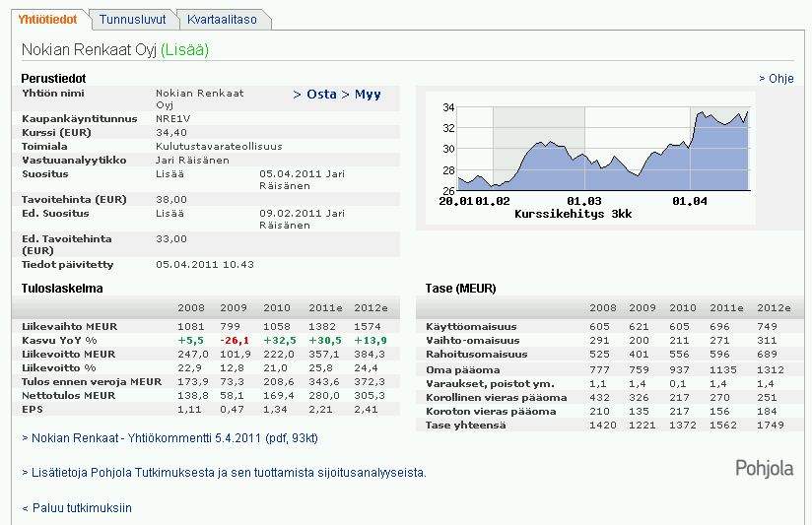Select 2008 Liikevaihto value 1081
This screenshot has width=812, height=525.
click(x=191, y=327)
